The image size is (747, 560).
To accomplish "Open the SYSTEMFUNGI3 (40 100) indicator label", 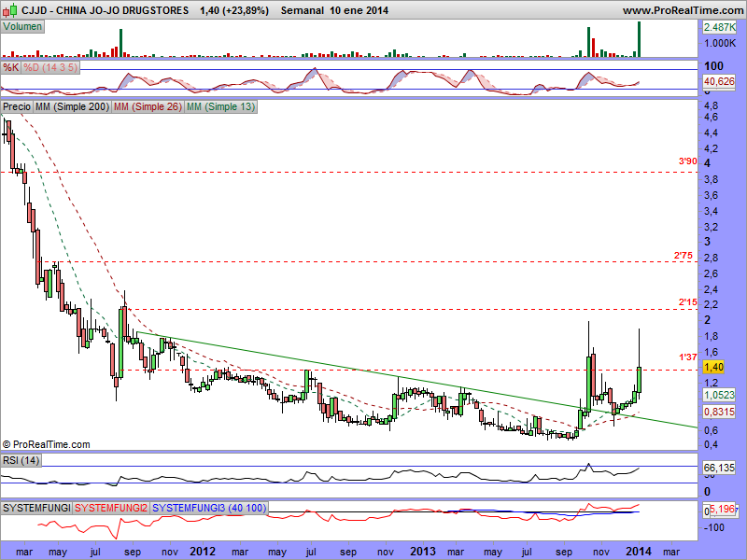I will coord(209,508).
